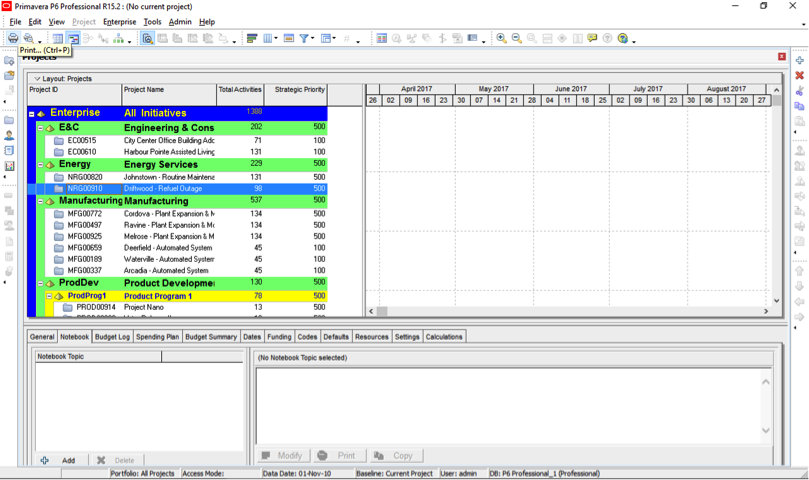Click the Filter funnel icon

point(304,39)
